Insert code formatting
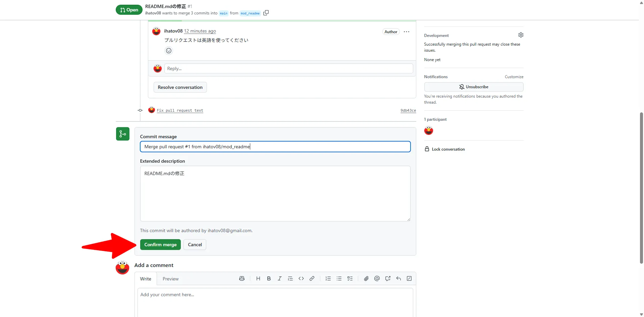Screen dimensions: 644x317 (301, 278)
